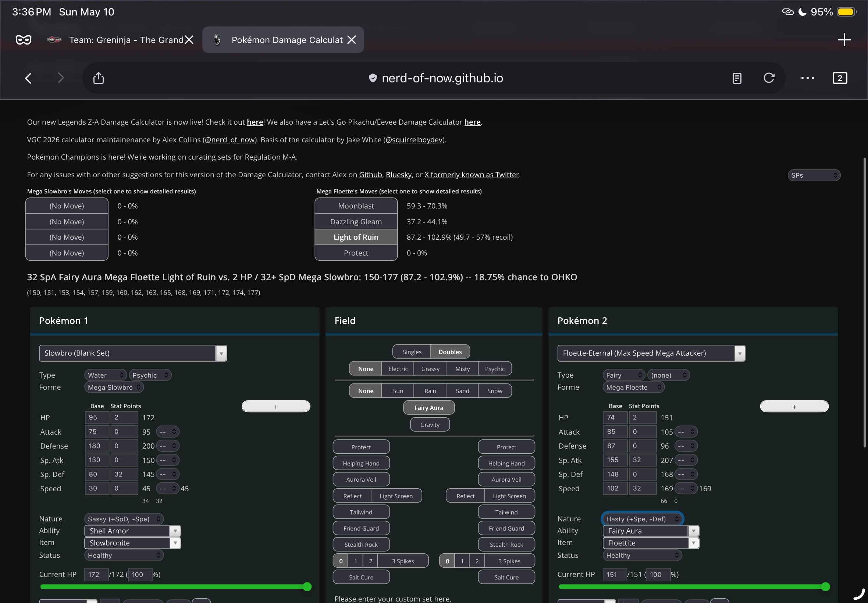868x603 pixels.
Task: Toggle the Gravity field effect
Action: 430,425
